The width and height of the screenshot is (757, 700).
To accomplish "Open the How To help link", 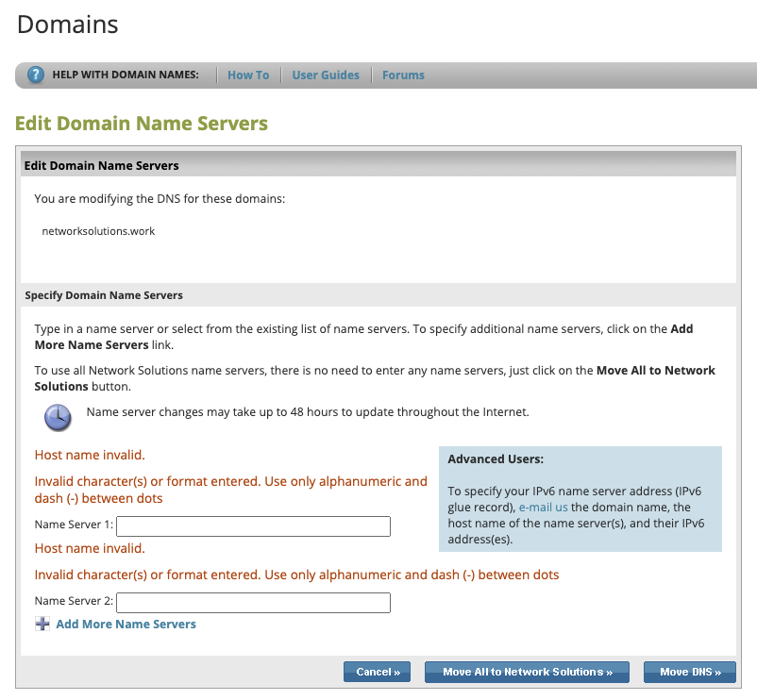I will pyautogui.click(x=248, y=75).
